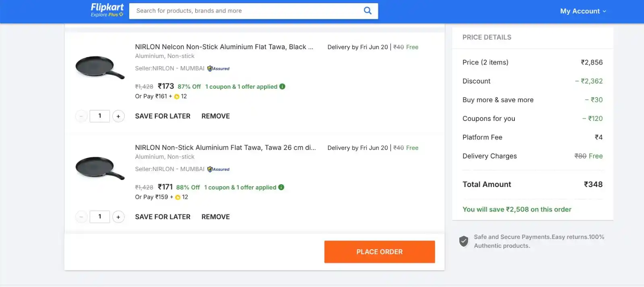Viewport: 644px width, 287px height.
Task: Click Assured badge on Nelcon Tawa seller
Action: pos(219,69)
